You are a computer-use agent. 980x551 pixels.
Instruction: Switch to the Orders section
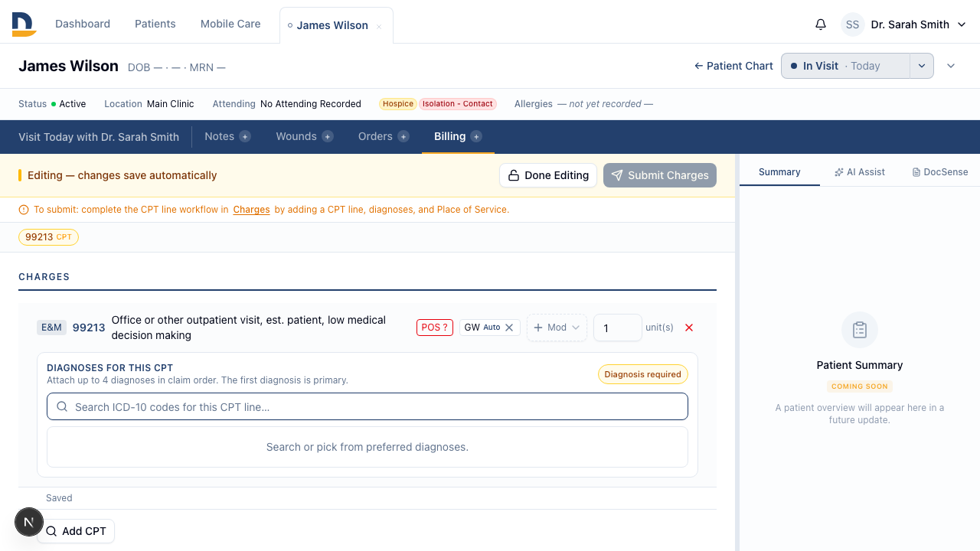375,136
